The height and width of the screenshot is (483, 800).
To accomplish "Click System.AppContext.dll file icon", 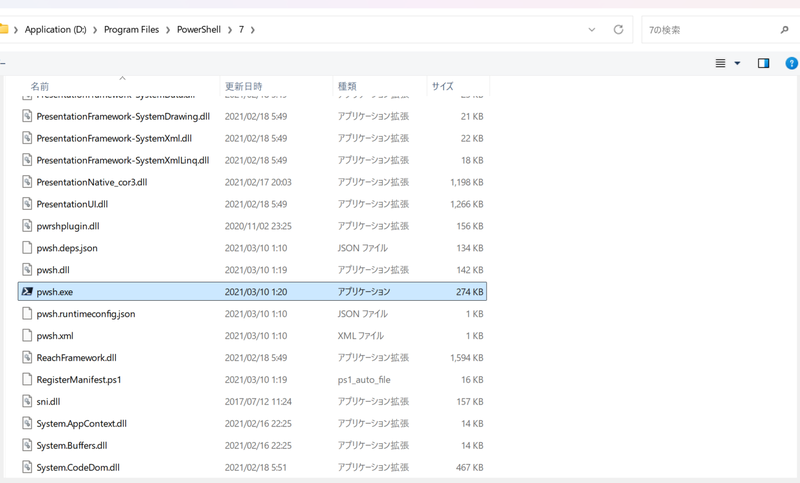I will [27, 423].
